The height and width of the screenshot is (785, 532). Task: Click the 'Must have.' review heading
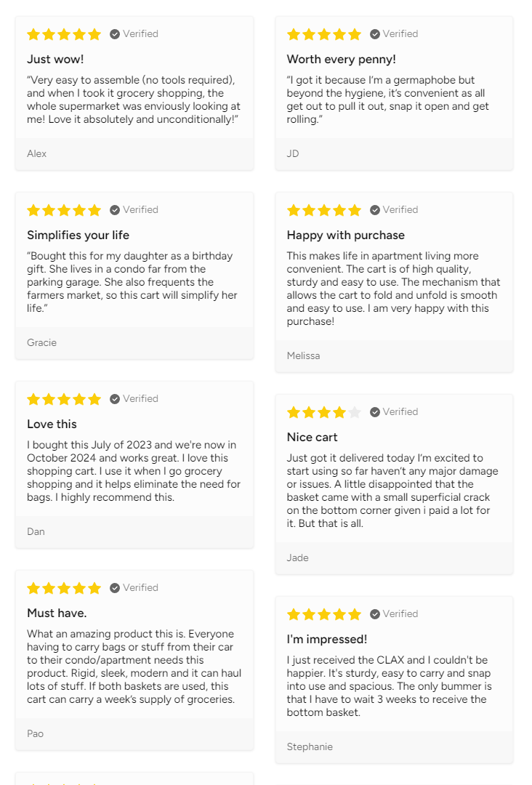[57, 613]
